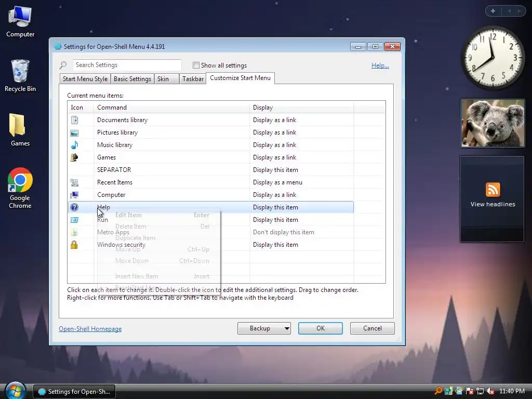This screenshot has width=532, height=399.
Task: Open the Open-Shell Homepage link
Action: [90, 329]
